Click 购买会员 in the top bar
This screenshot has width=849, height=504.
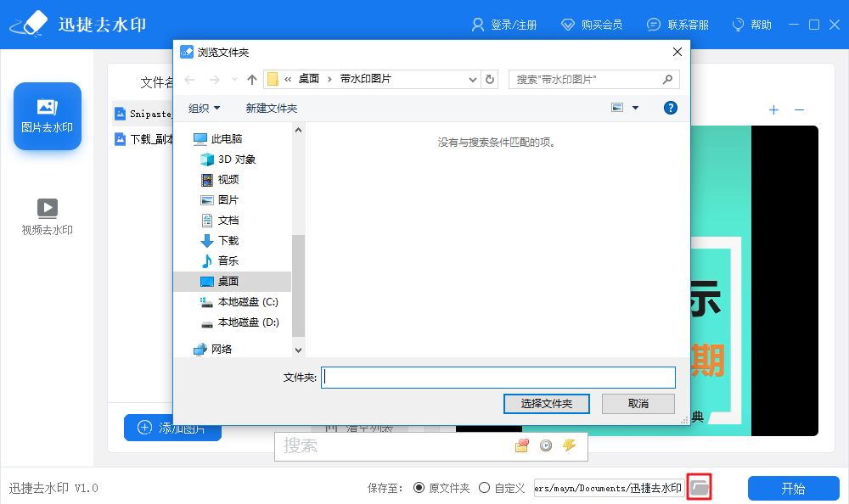point(593,25)
